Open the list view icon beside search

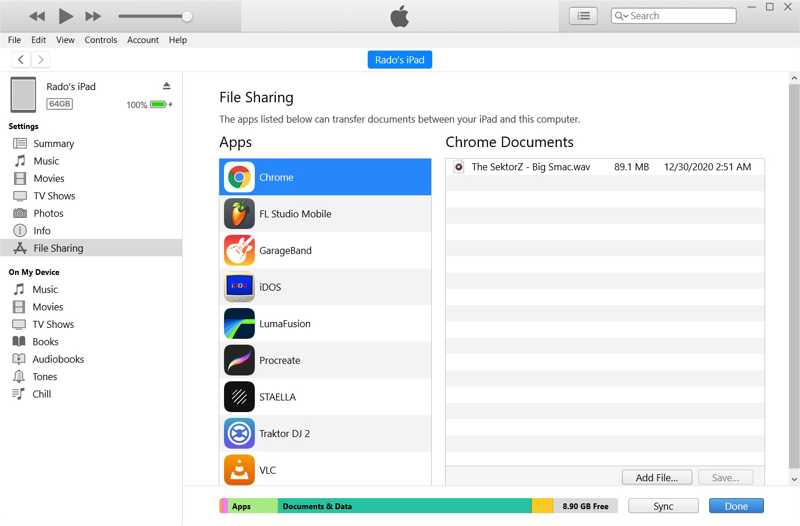pyautogui.click(x=583, y=16)
